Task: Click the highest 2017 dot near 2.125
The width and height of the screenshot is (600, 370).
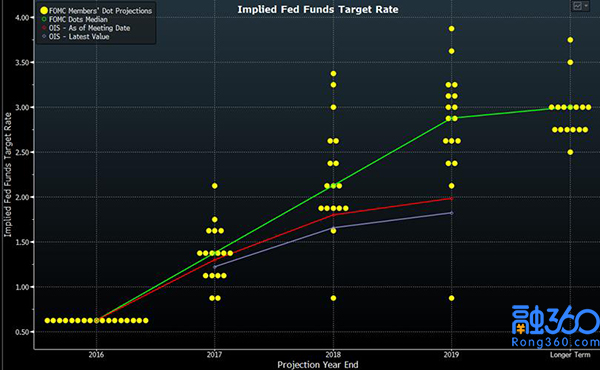Action: [215, 186]
